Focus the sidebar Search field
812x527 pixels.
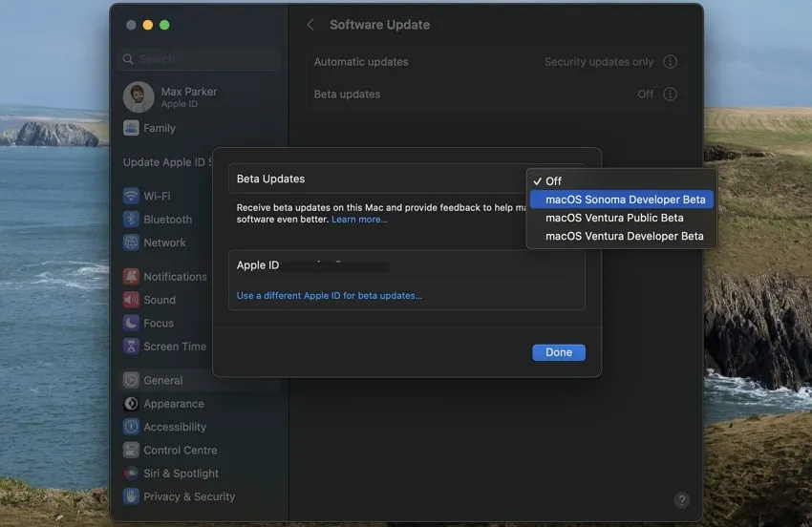point(203,59)
